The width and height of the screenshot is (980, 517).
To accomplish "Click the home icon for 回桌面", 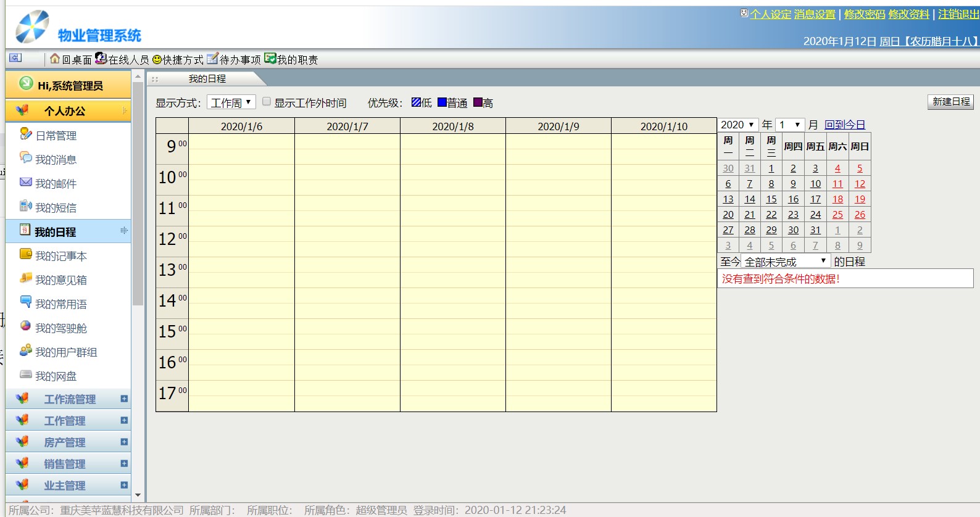I will pos(55,59).
